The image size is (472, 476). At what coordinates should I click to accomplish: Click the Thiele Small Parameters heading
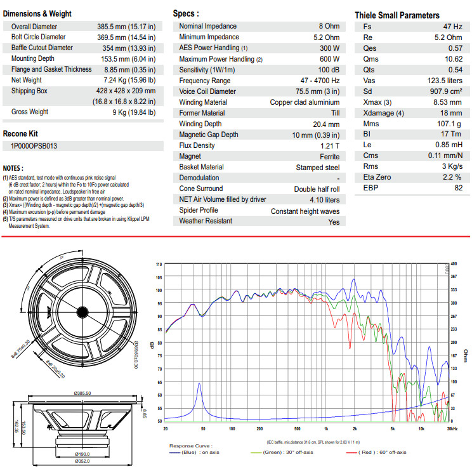point(397,15)
